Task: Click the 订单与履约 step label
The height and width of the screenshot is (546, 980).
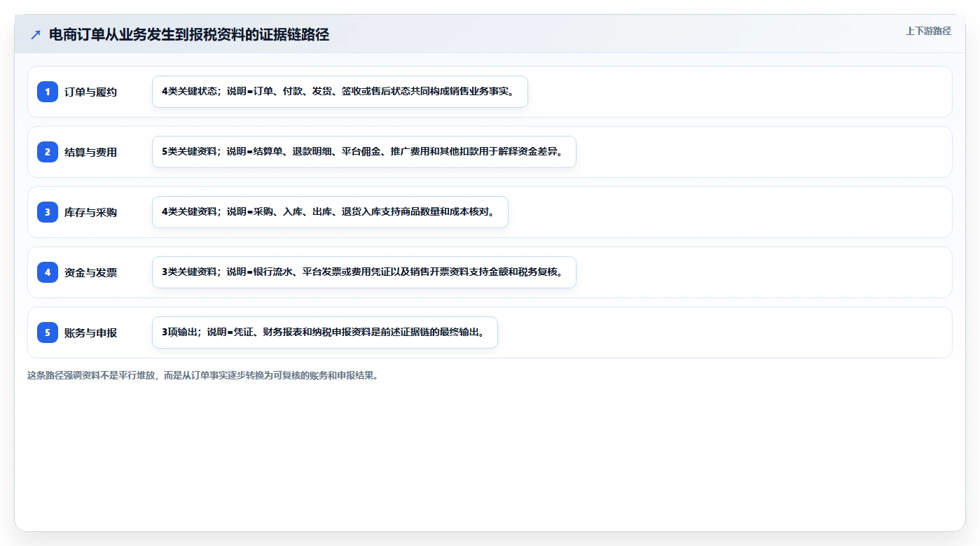Action: coord(90,92)
